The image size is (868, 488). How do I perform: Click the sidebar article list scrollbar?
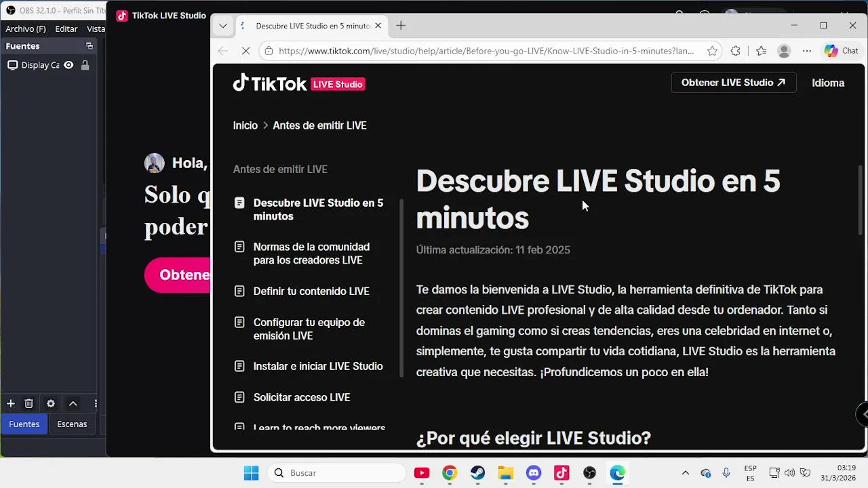[401, 288]
